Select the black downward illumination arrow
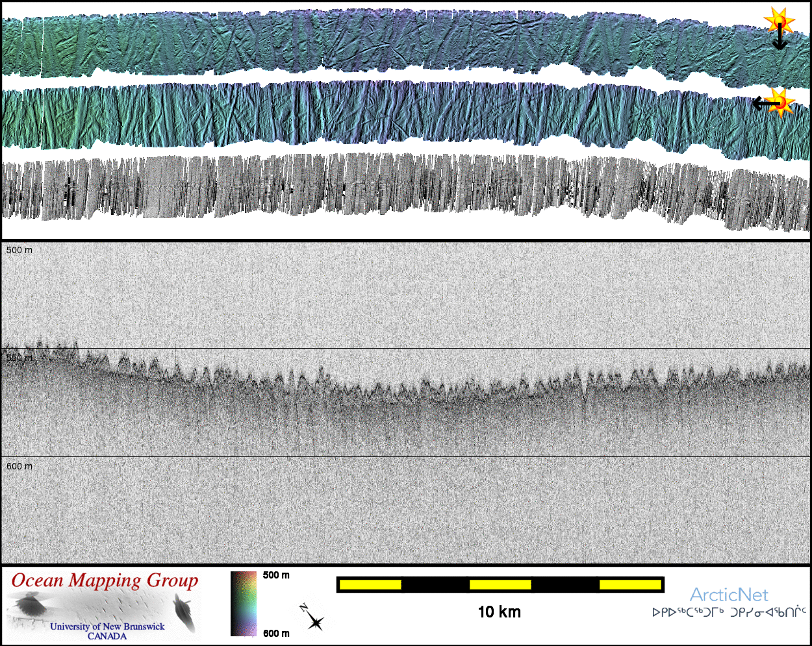Image resolution: width=812 pixels, height=646 pixels. (x=779, y=39)
